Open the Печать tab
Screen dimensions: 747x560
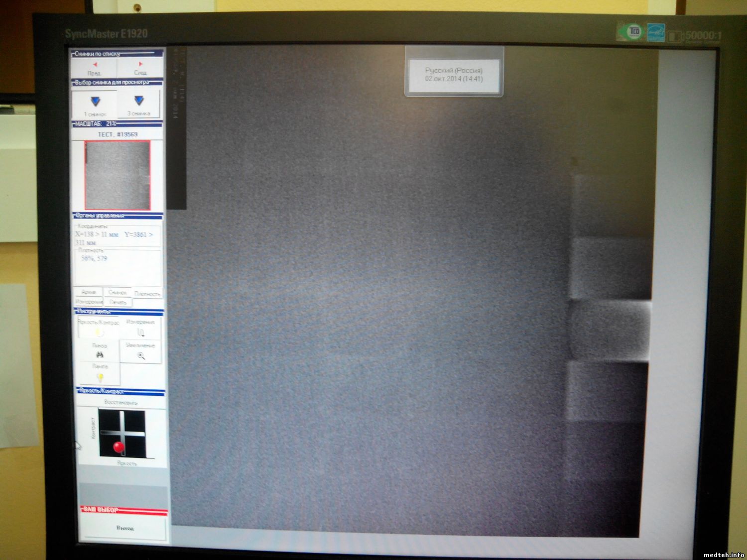(118, 302)
